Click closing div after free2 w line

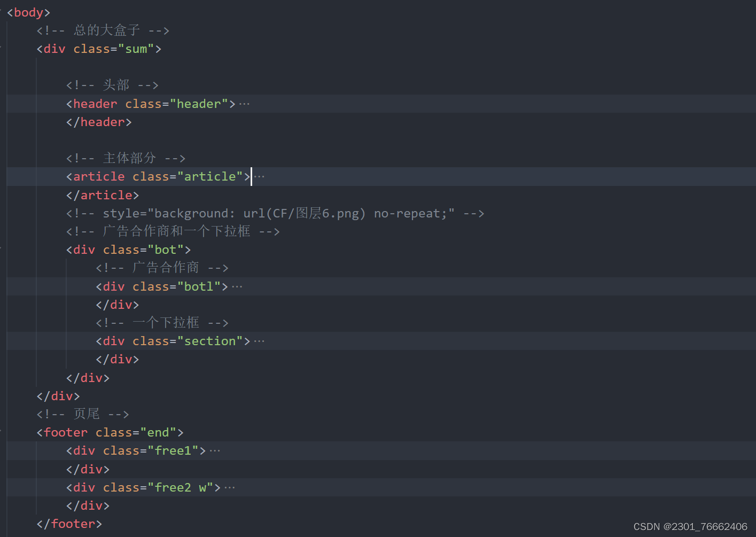point(88,506)
